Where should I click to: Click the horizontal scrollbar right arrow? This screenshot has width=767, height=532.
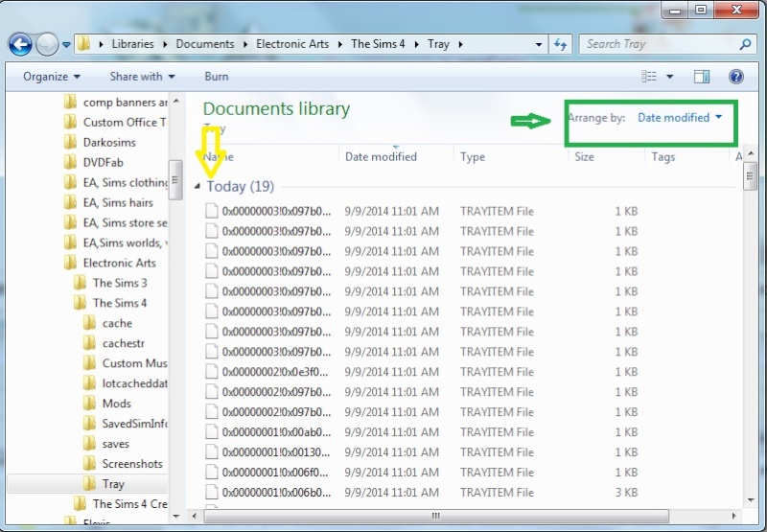point(733,516)
